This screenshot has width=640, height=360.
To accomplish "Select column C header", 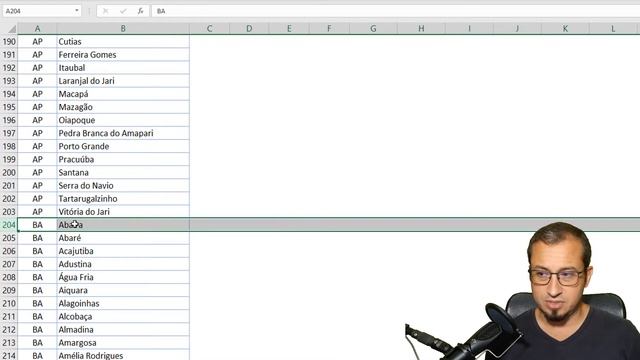I will pyautogui.click(x=209, y=29).
